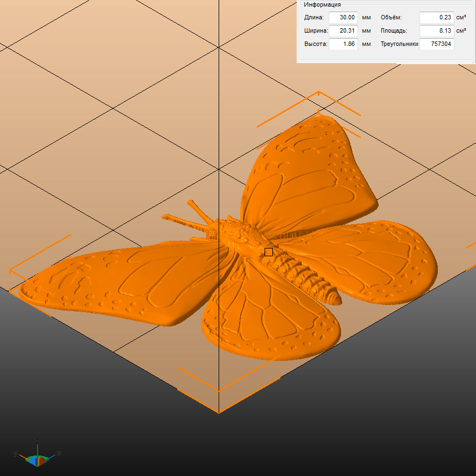Click the small black square marker on butterfly body

(268, 252)
